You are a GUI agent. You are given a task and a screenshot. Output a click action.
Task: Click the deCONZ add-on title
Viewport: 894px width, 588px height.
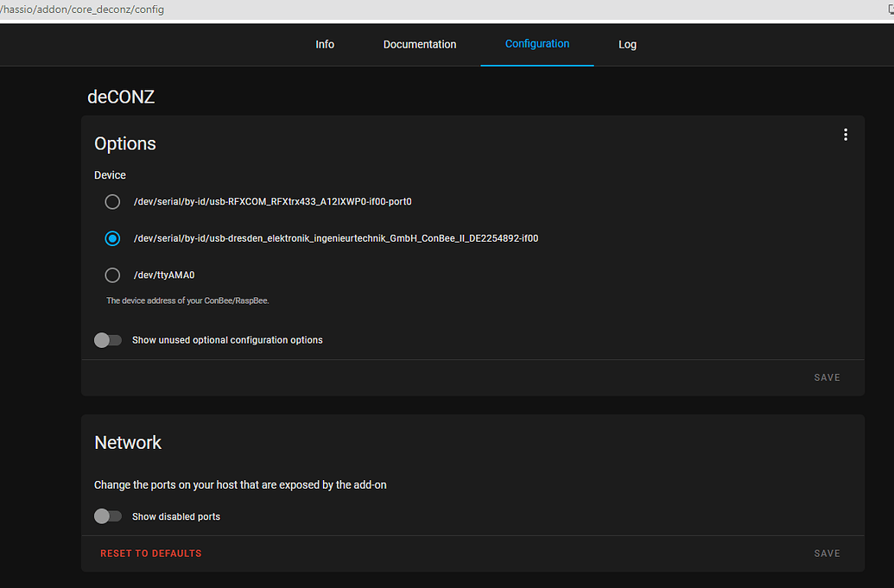pos(121,97)
